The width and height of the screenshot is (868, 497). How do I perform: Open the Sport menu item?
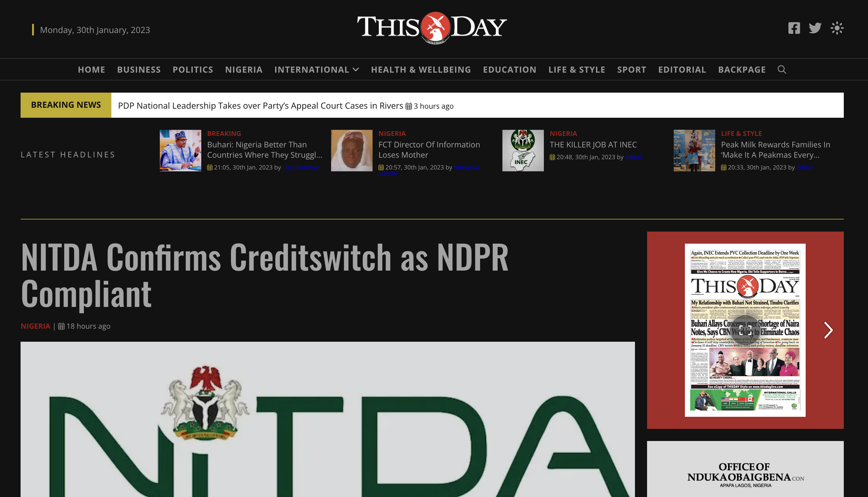point(631,70)
